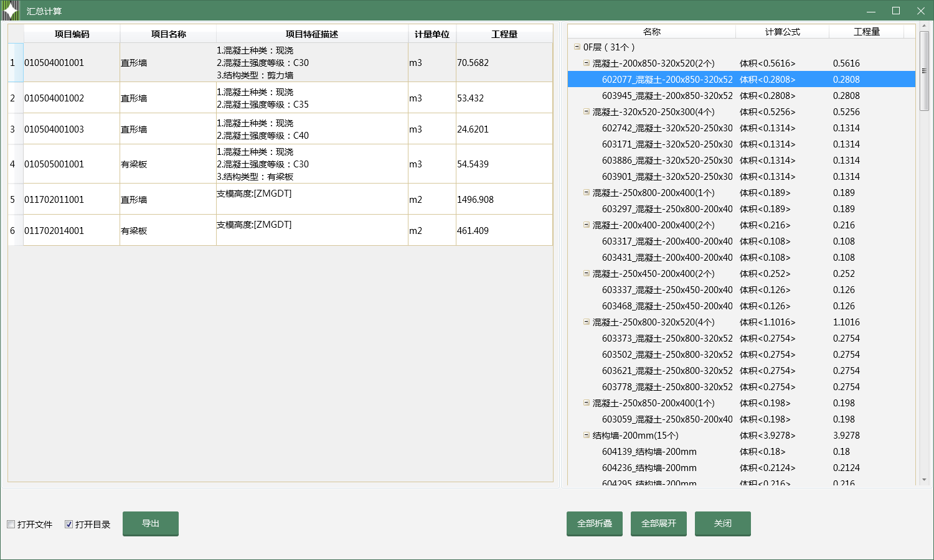Collapse the 混凝土-250x850-200x400(1个) group
Viewport: 934px width, 560px height.
[x=587, y=403]
